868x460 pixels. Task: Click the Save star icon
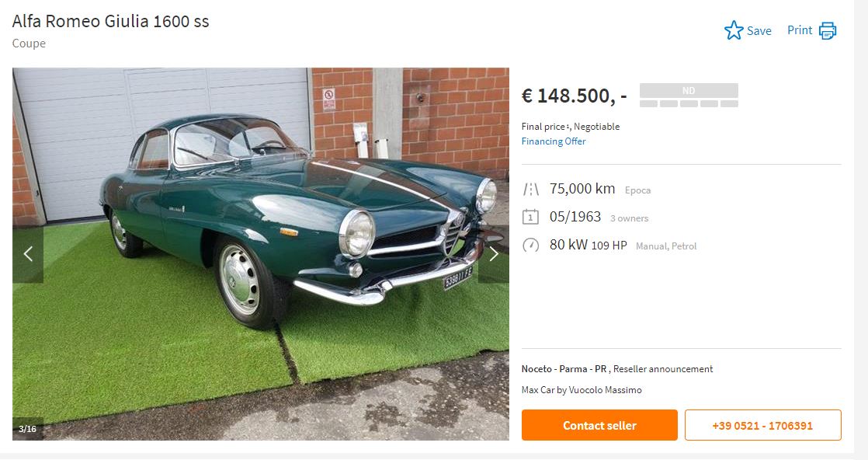[x=734, y=30]
